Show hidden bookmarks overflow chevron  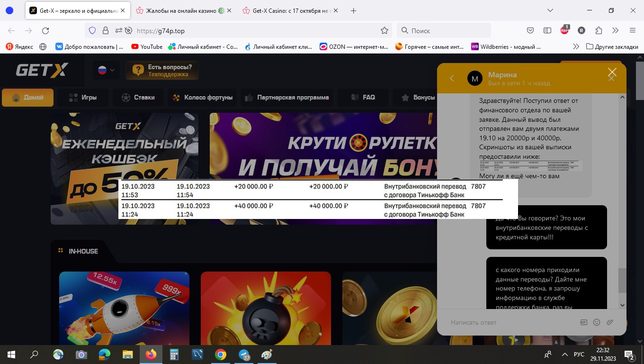click(x=576, y=46)
